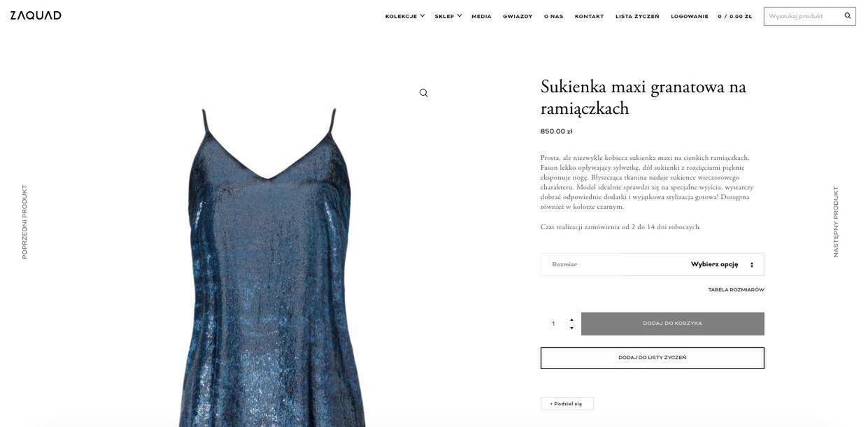Open the O nas page
The height and width of the screenshot is (427, 868).
(553, 16)
